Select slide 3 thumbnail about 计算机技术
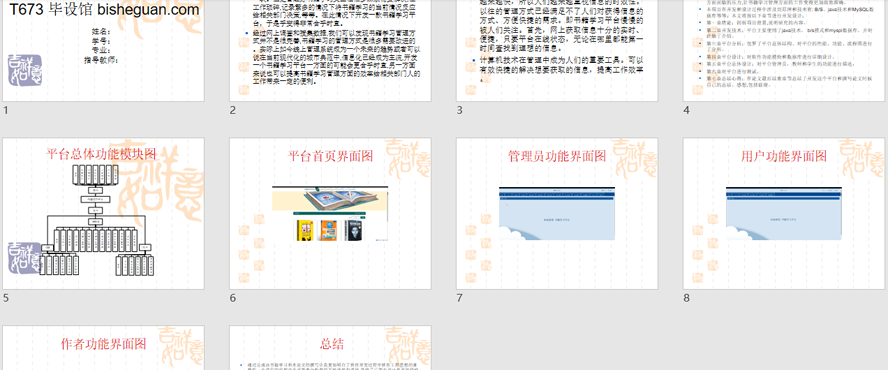888x370 pixels. (557, 50)
